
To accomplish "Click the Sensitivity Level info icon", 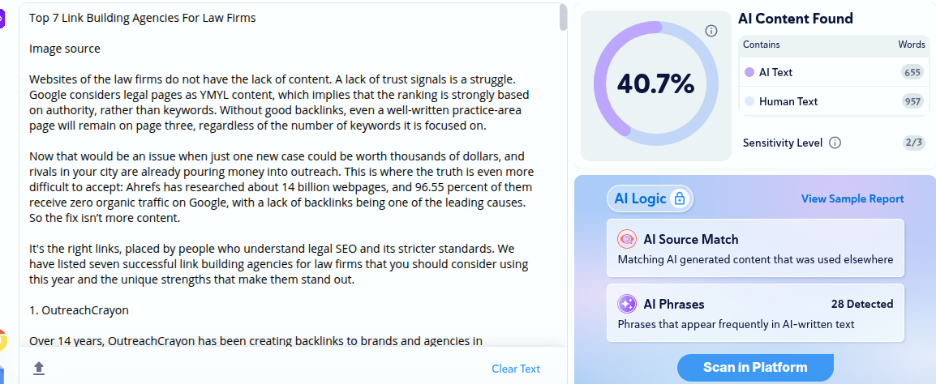I will click(x=835, y=143).
